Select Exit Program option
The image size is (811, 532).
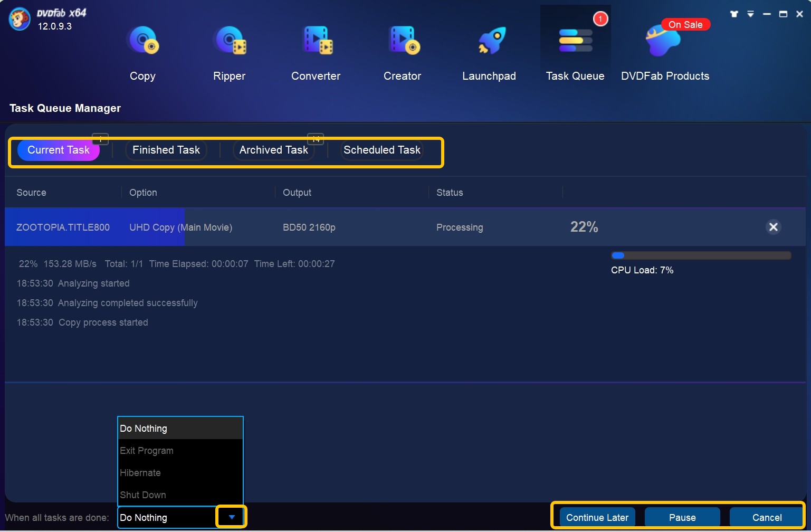[x=180, y=450]
